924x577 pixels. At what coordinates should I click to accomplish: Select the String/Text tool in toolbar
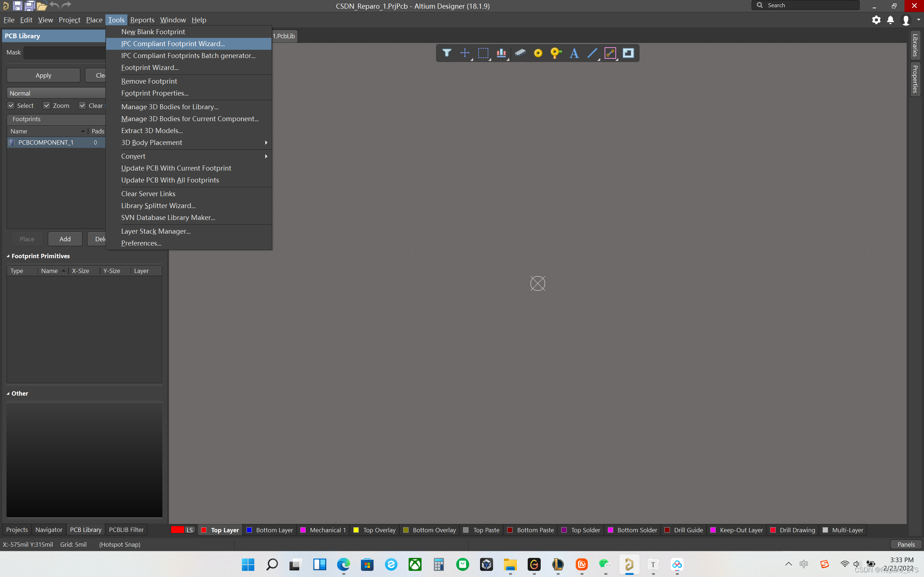574,53
